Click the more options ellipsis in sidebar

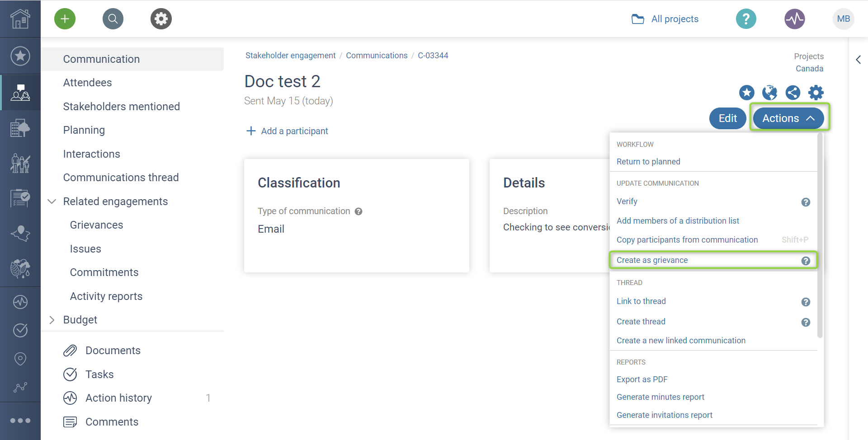[20, 421]
